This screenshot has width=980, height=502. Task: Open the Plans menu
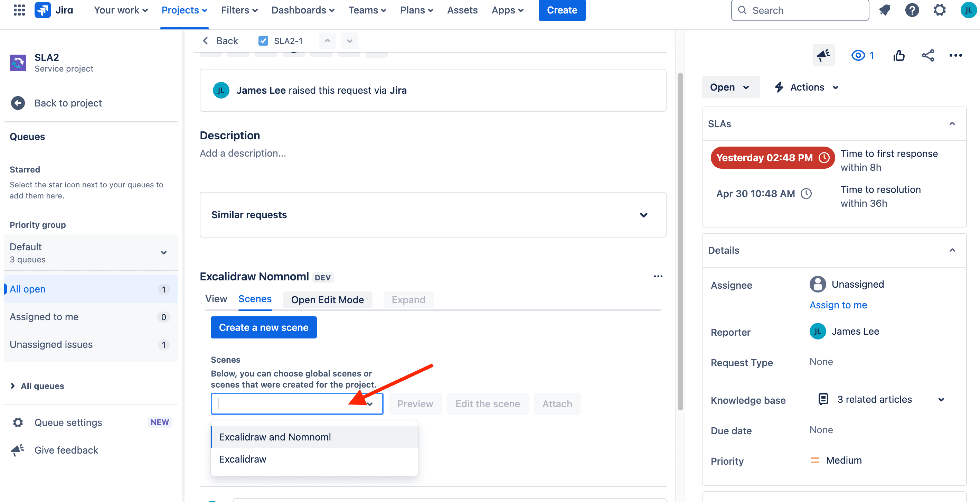click(x=417, y=10)
